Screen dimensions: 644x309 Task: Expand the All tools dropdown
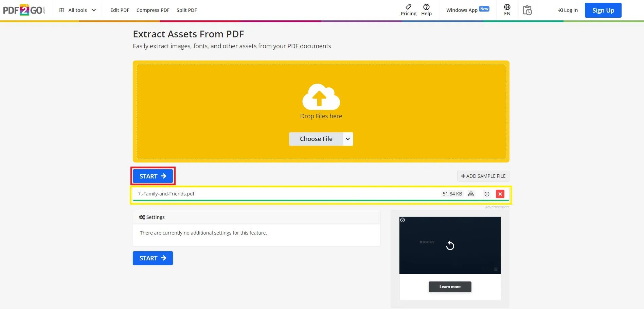tap(77, 10)
